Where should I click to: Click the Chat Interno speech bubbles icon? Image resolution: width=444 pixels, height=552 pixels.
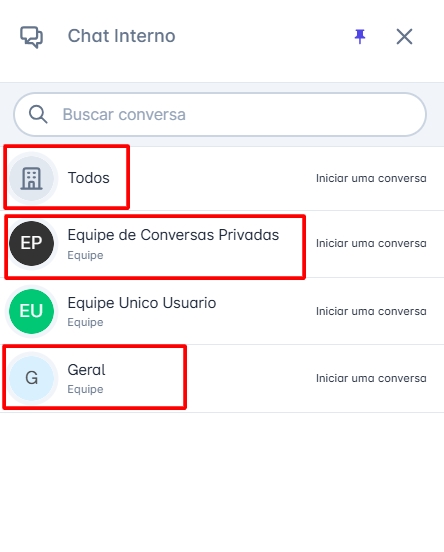tap(31, 37)
